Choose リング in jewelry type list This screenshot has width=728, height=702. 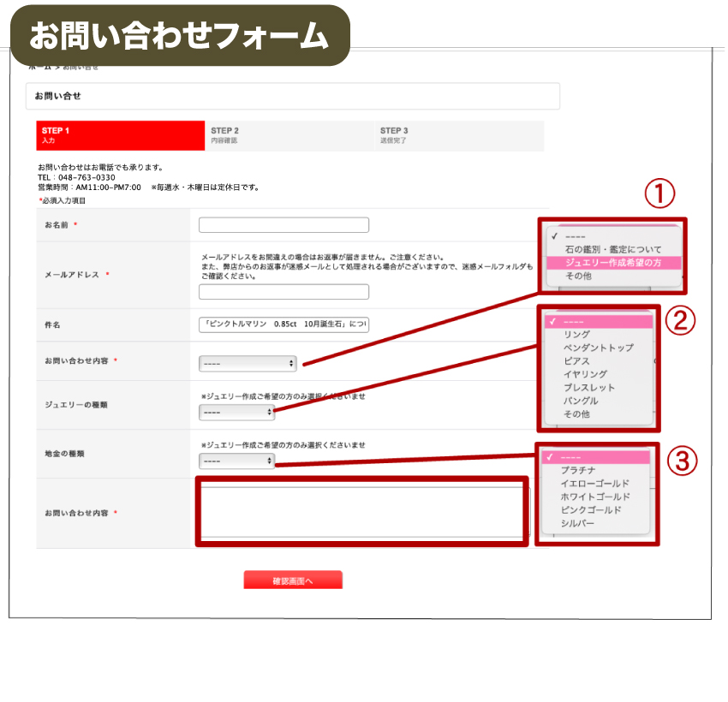599,335
